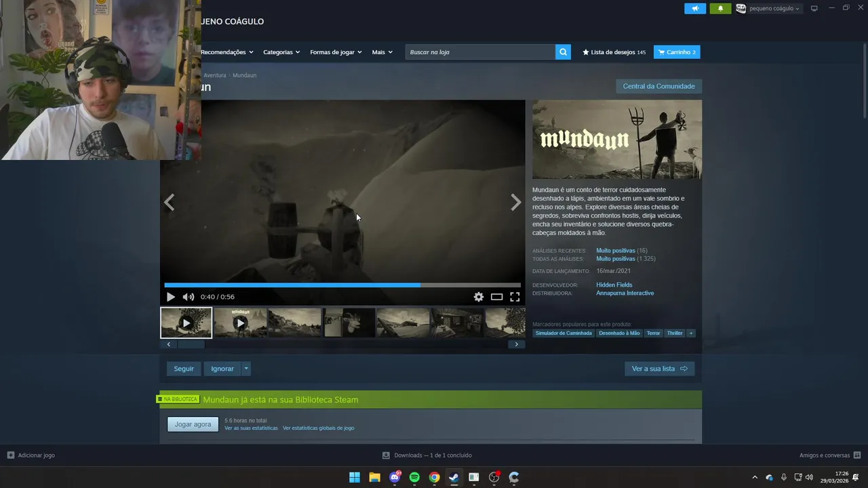Click the thumbnail strip scrollbar handle
The width and height of the screenshot is (868, 488).
191,344
